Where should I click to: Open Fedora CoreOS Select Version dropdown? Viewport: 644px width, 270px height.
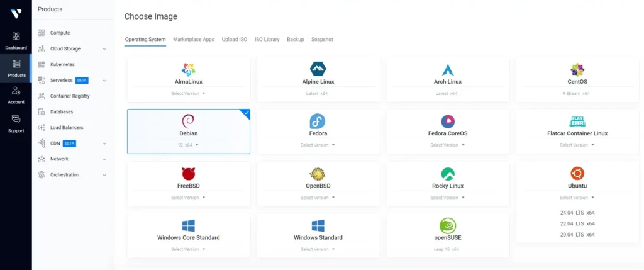[447, 145]
